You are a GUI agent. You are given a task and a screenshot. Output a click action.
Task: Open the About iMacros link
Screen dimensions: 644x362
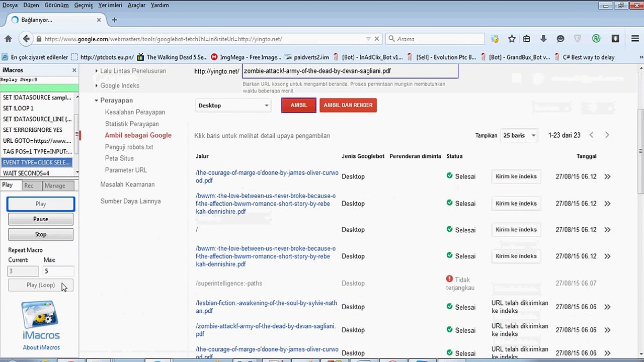coord(41,347)
